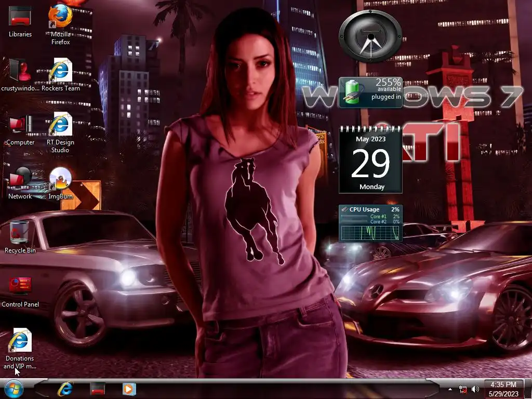Click the network tray icon
Screen dimensions: 532x399
[x=463, y=390]
